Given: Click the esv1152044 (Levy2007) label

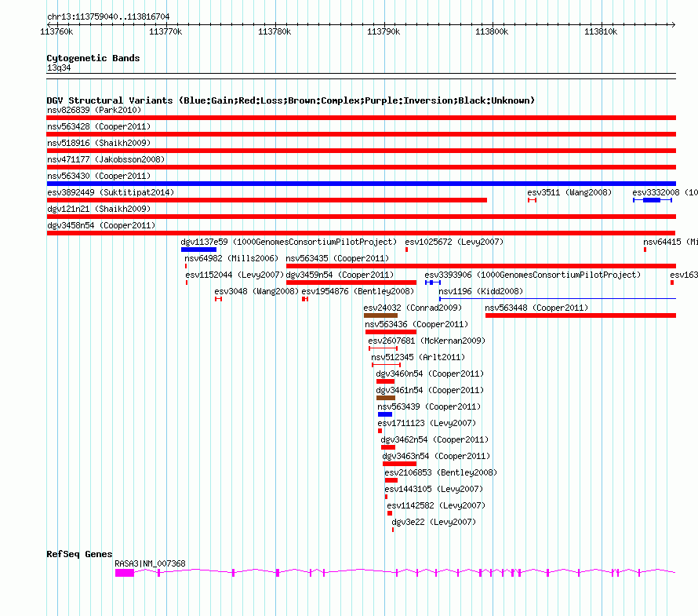Looking at the screenshot, I should 234,275.
